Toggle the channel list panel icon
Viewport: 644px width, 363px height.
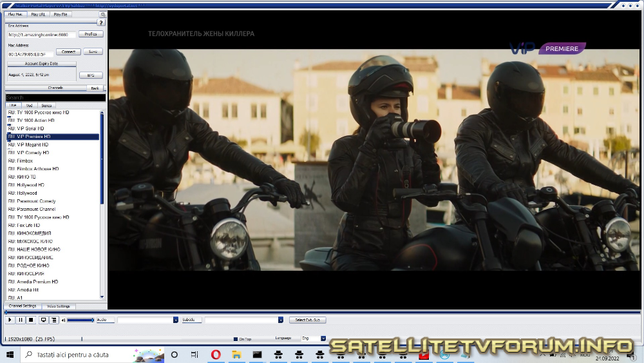point(54,320)
